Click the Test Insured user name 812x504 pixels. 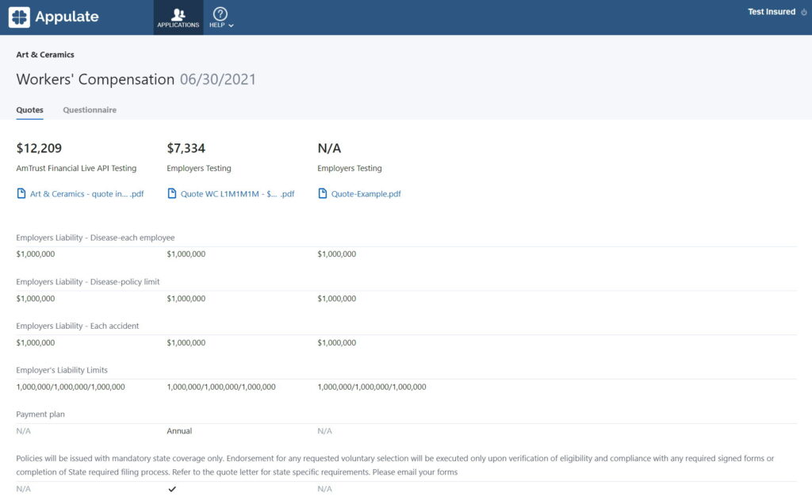[x=771, y=11]
